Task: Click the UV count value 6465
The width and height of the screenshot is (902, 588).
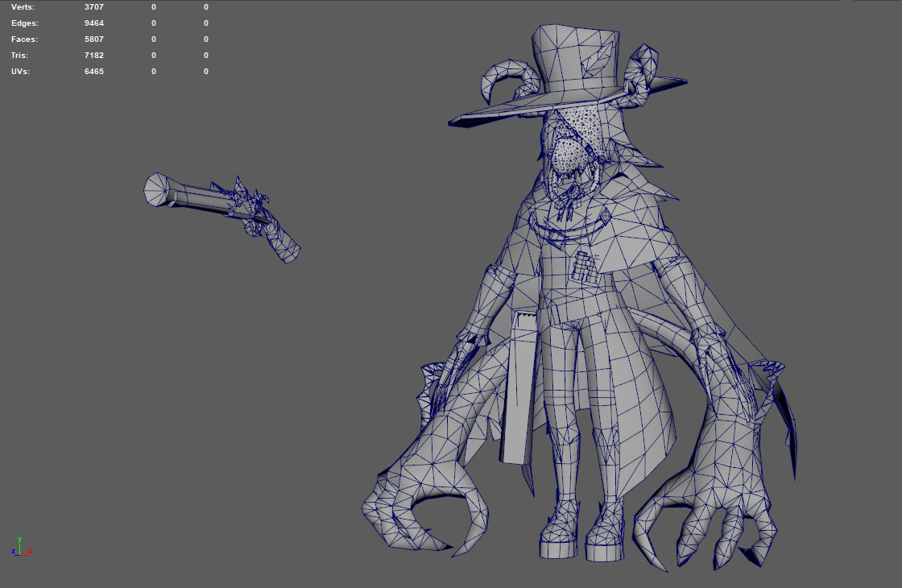Action: point(93,72)
